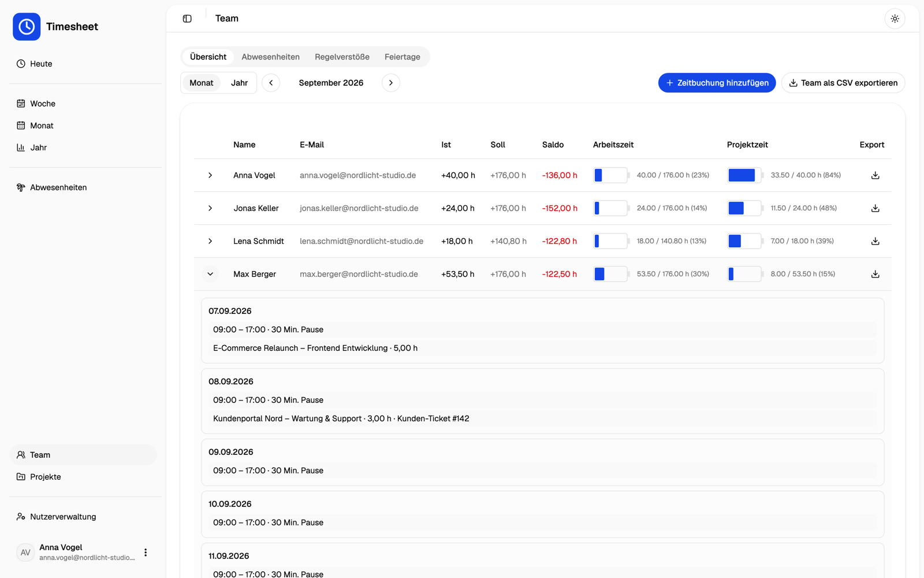Click Max Berger's Arbeitszeit progress bar
Image resolution: width=924 pixels, height=578 pixels.
click(x=611, y=274)
